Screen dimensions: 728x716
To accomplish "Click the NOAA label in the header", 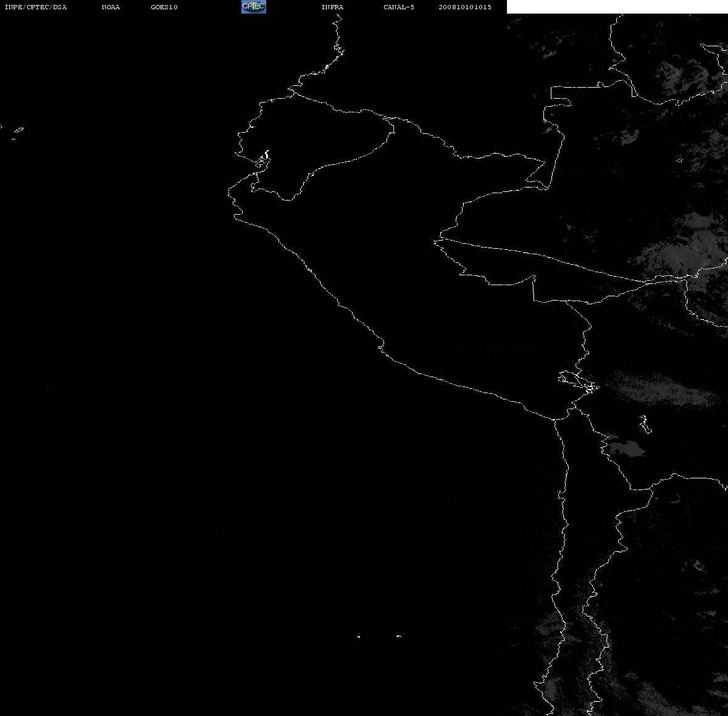I will pyautogui.click(x=111, y=7).
